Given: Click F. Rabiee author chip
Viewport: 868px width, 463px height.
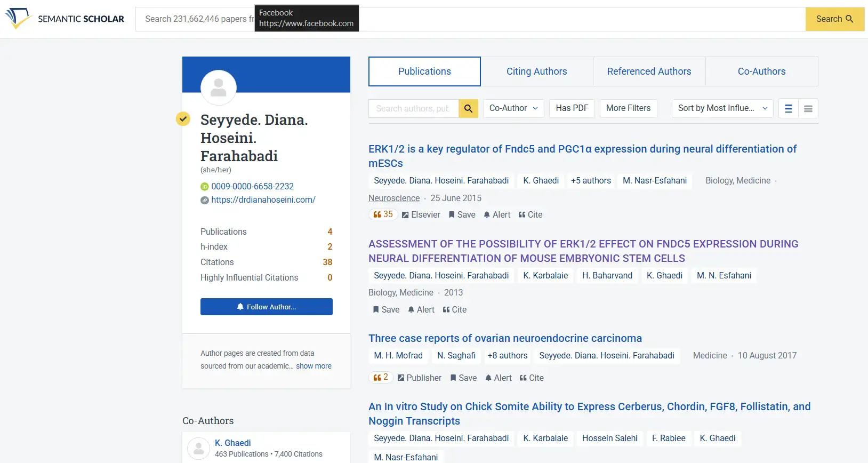Looking at the screenshot, I should (x=669, y=438).
